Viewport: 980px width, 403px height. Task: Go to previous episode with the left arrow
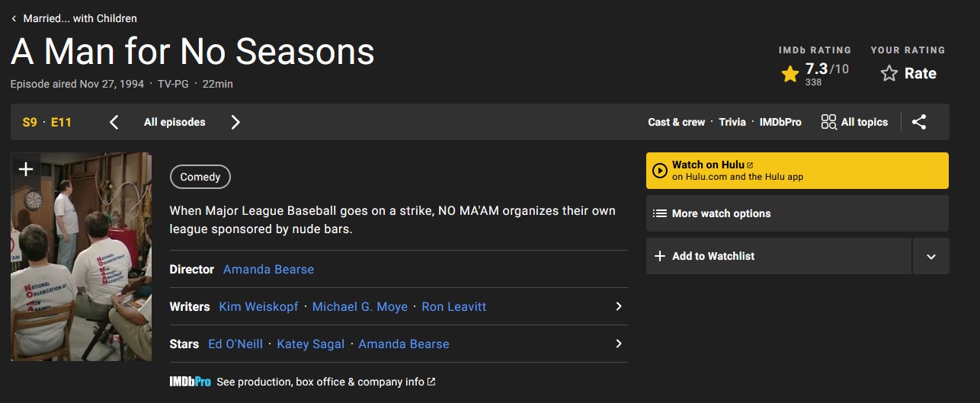coord(114,122)
